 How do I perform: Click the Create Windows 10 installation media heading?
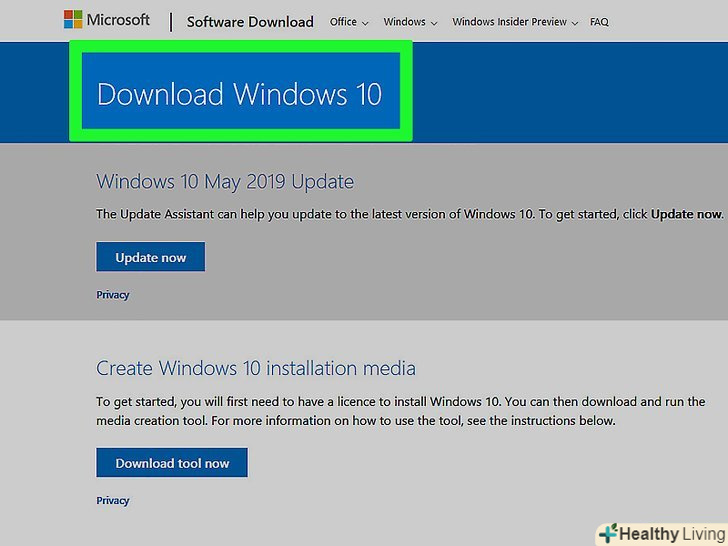point(256,368)
